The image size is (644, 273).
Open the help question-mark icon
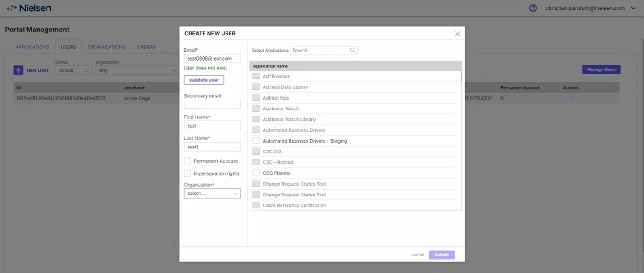(x=532, y=8)
